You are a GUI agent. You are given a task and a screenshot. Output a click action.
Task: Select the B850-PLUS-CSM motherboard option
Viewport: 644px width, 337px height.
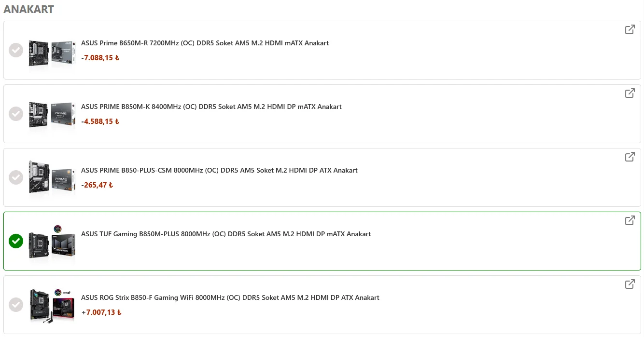point(16,177)
